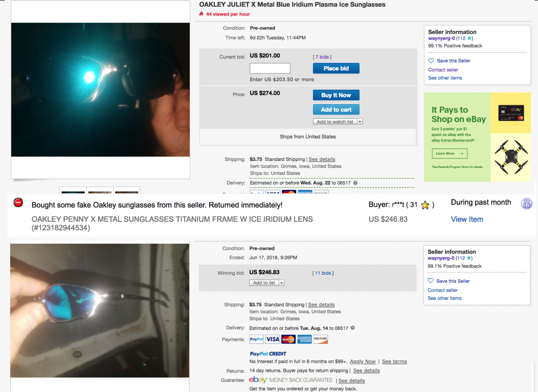
Task: Click the delivery help question mark near Aug. 22
Action: coord(355,183)
